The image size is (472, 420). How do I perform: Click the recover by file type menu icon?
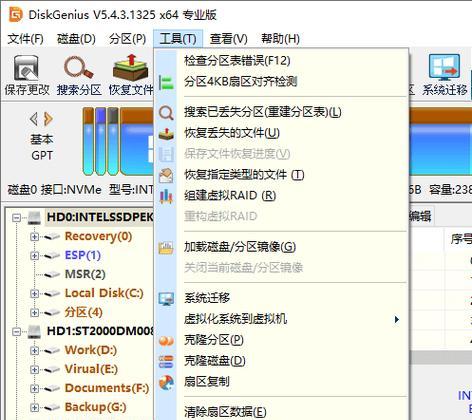pos(166,175)
